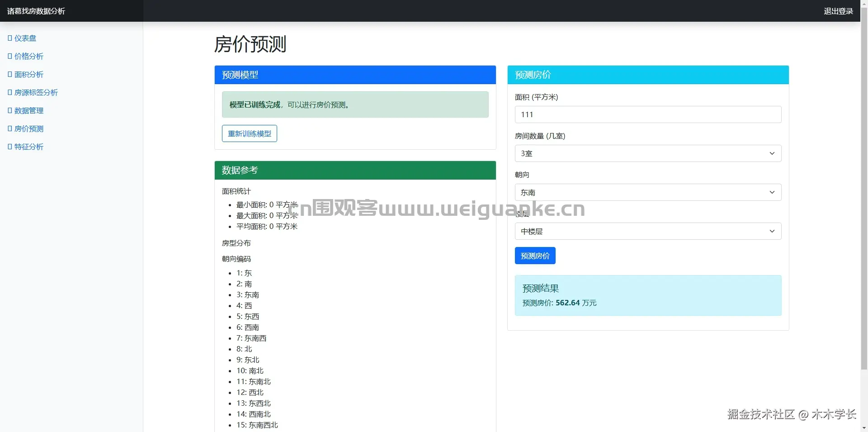Click 最大面积: 0 平方米 entry

pos(267,215)
